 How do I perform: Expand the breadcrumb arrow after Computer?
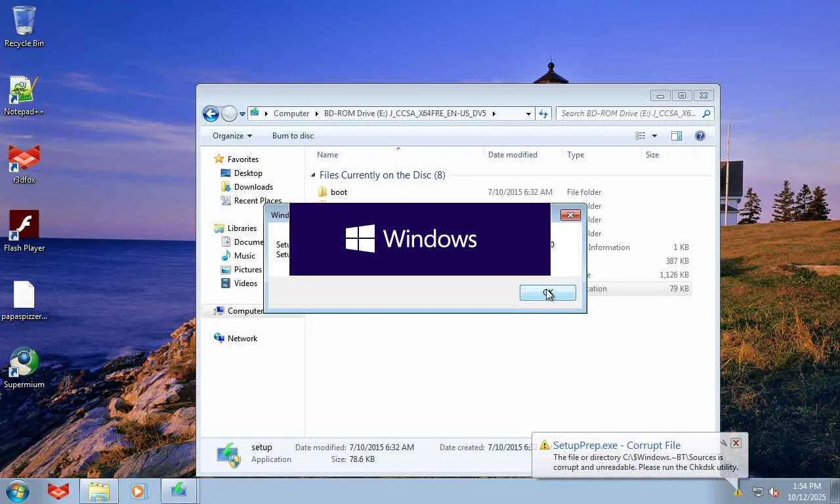316,114
